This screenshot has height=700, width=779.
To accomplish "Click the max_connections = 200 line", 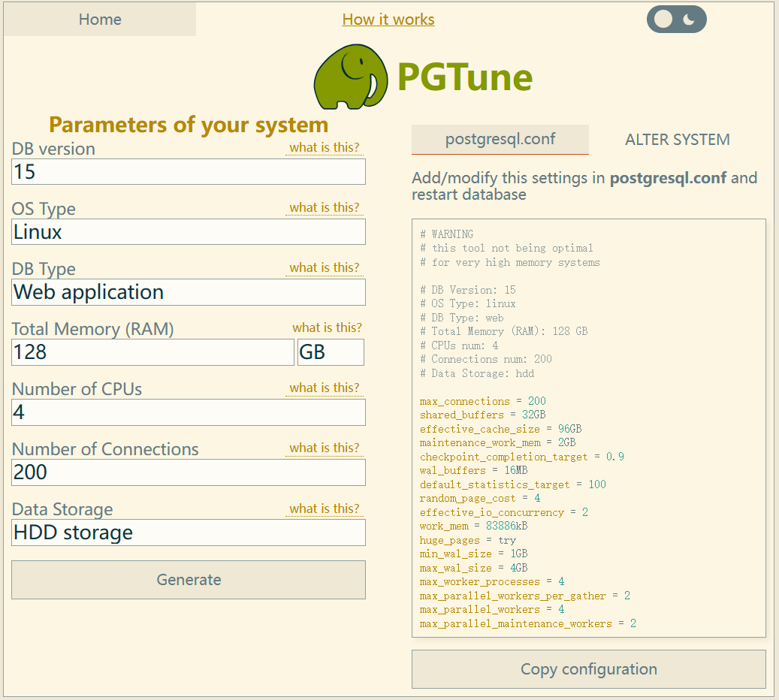I will pyautogui.click(x=482, y=401).
